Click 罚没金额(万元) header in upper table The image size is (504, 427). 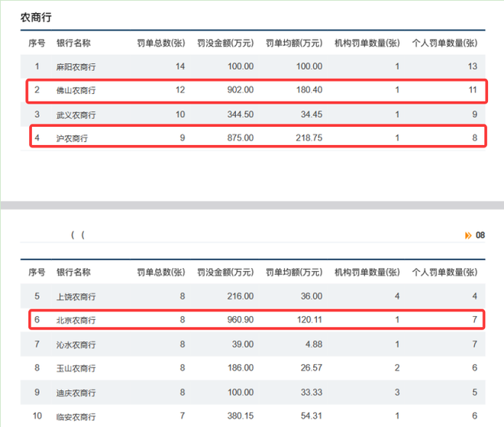pos(225,43)
